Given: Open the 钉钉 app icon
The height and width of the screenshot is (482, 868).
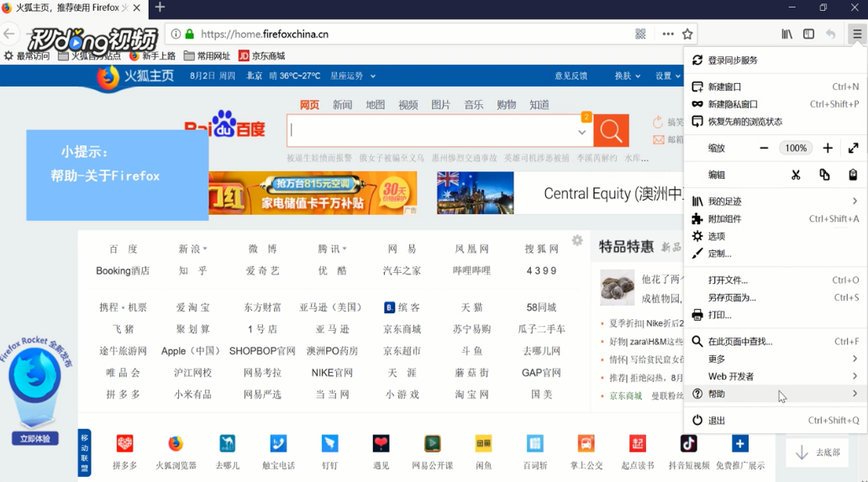Looking at the screenshot, I should (329, 444).
